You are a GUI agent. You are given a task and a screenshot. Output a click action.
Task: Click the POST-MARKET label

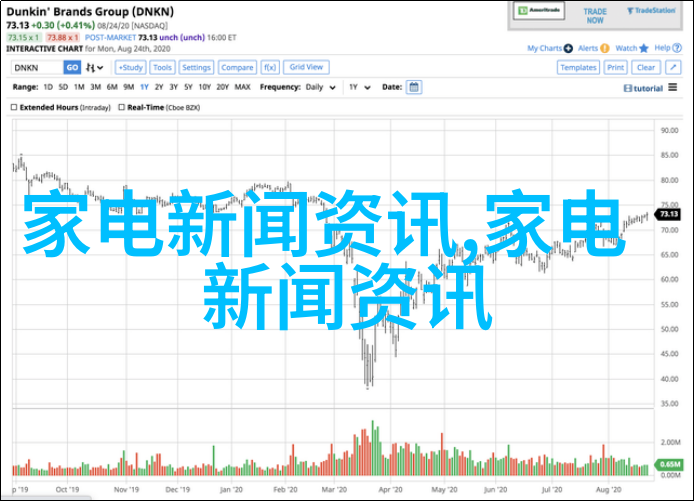tap(110, 38)
